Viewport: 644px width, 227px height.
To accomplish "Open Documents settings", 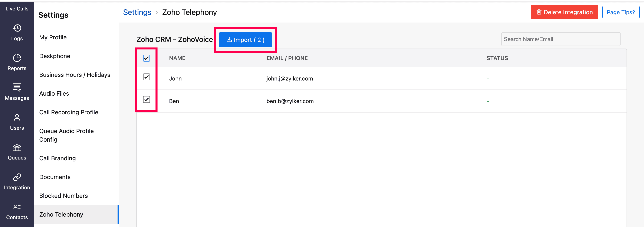I will pyautogui.click(x=55, y=177).
